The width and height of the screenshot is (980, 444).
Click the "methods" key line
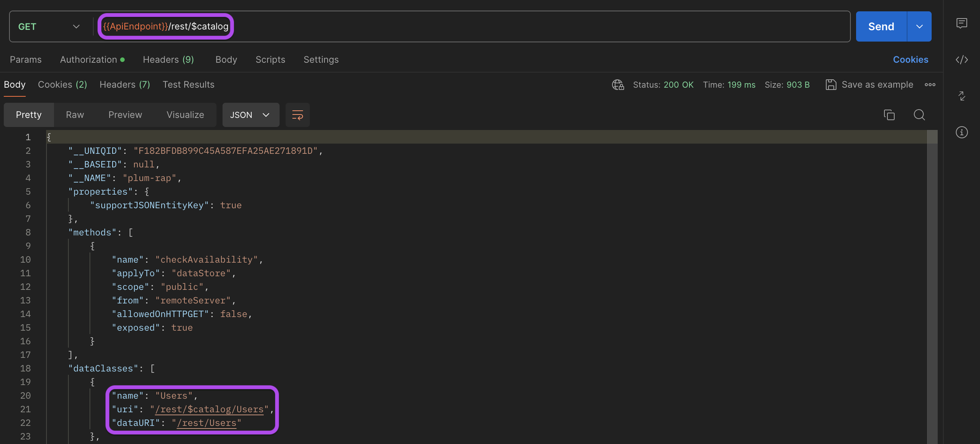pyautogui.click(x=100, y=232)
